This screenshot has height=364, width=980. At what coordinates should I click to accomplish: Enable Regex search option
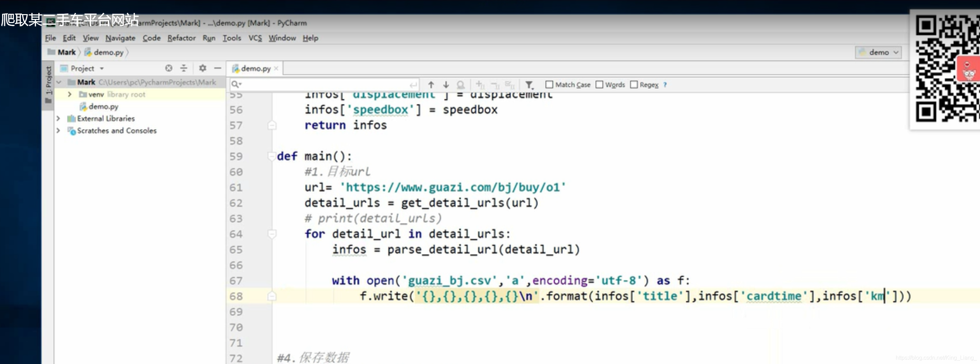coord(634,84)
